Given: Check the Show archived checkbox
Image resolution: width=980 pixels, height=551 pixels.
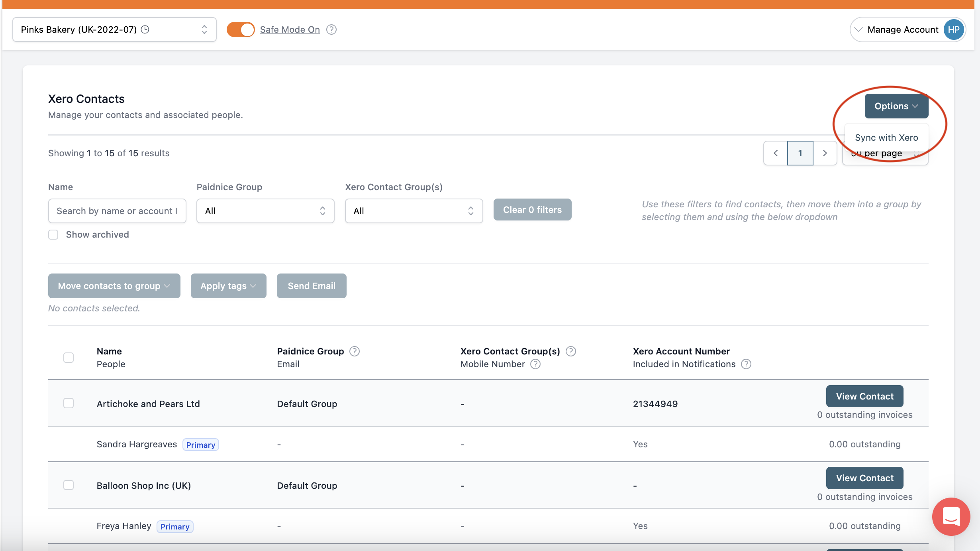Looking at the screenshot, I should [x=53, y=234].
